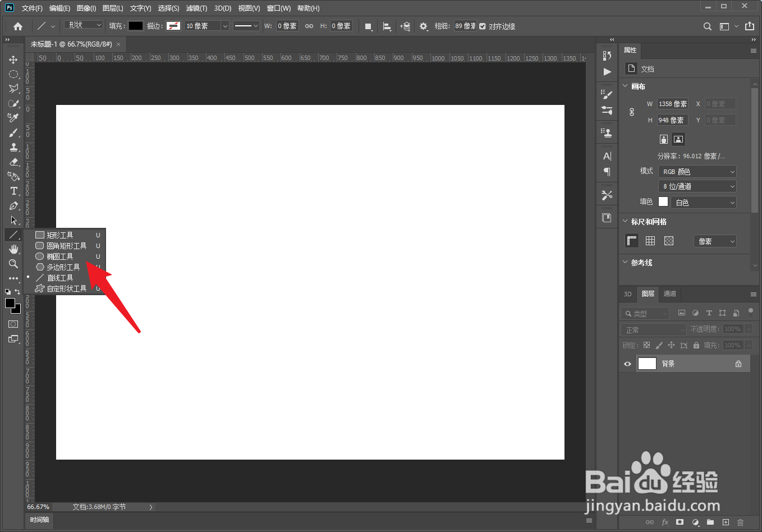Collapse the 参考线 section
Screen dimensions: 762x532
pyautogui.click(x=626, y=262)
